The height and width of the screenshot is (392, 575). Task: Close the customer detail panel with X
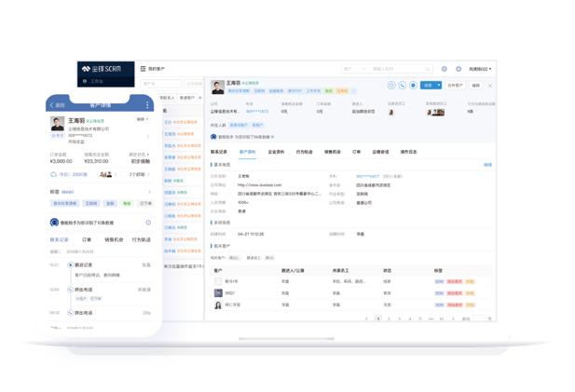click(490, 86)
